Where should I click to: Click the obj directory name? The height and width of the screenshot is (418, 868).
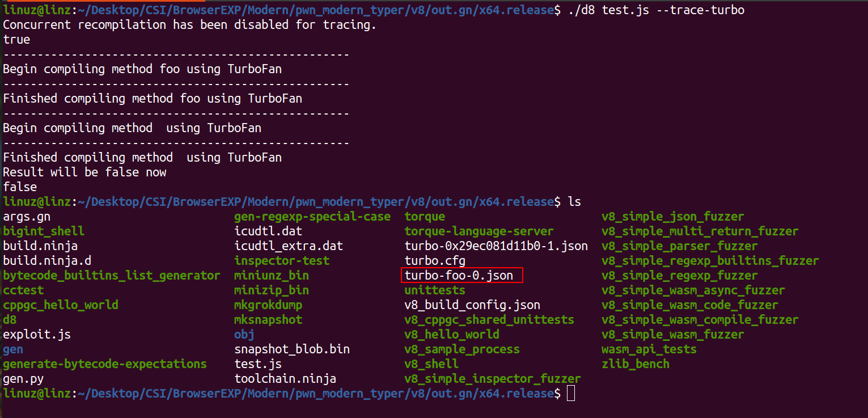point(244,335)
